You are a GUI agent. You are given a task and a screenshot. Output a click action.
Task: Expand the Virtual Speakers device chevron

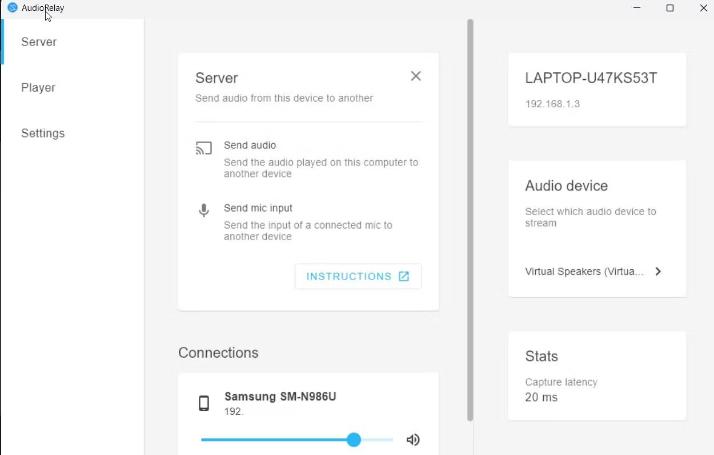click(658, 271)
